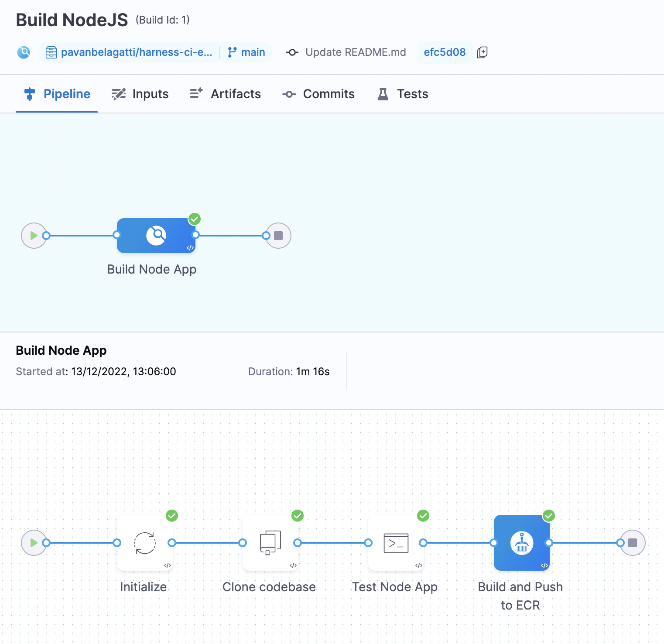This screenshot has width=664, height=644.
Task: Open pavanbelagatti/harness-ci-e... repository link
Action: tap(137, 52)
